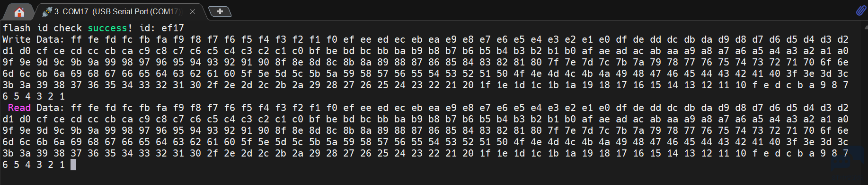Viewport: 868px width, 185px height.
Task: Open the Home tab with house icon
Action: point(19,11)
